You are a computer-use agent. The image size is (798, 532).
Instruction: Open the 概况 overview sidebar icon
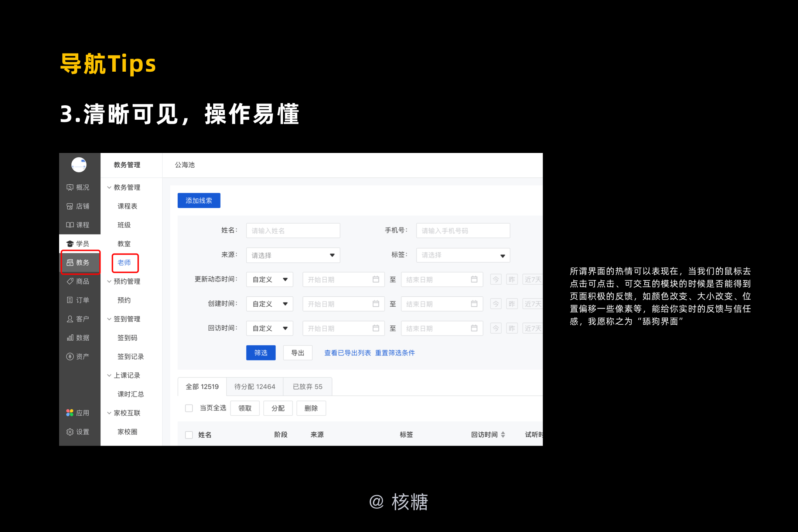70,187
